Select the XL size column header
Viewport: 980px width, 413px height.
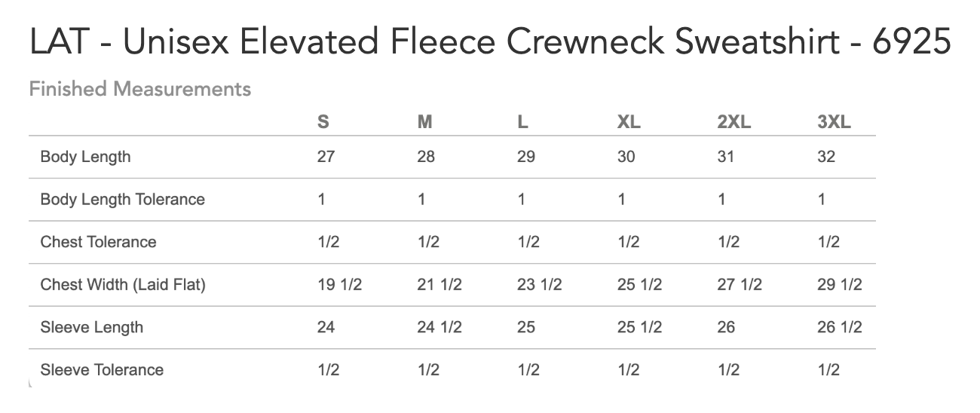click(629, 122)
